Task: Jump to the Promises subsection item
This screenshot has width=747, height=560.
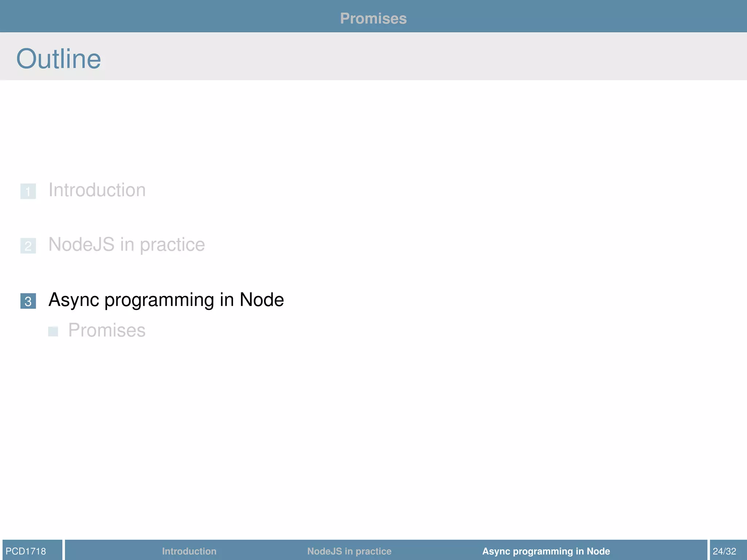Action: 107,330
